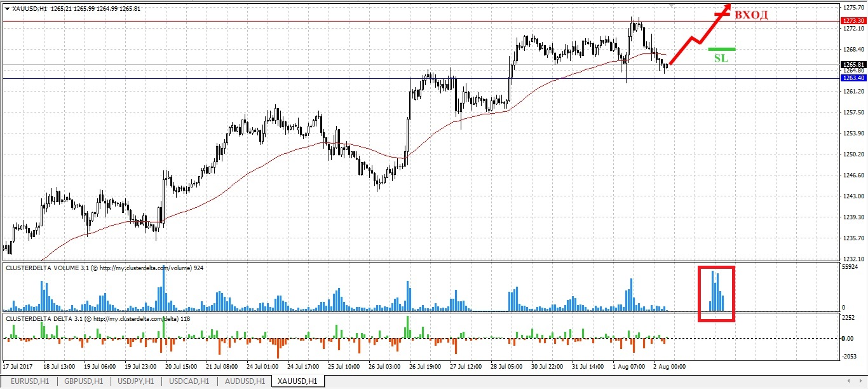
Task: Click the blue 1263.40 price label
Action: (x=853, y=78)
